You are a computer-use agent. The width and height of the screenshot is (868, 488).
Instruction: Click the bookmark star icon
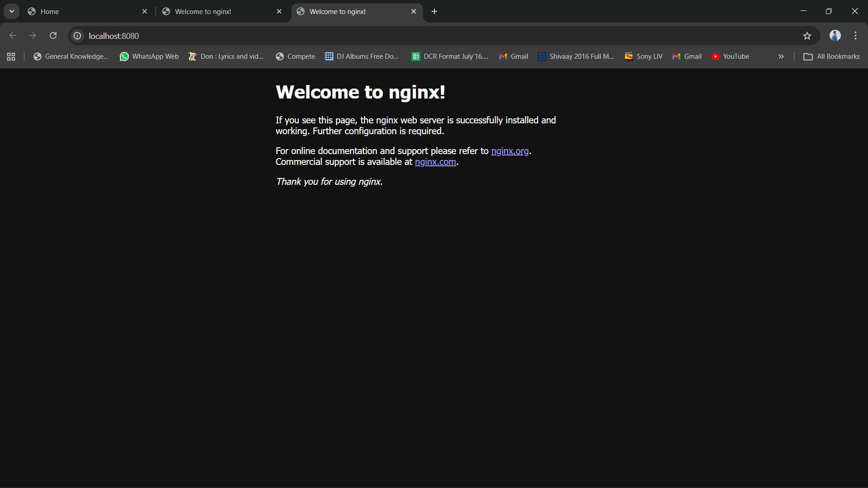point(807,36)
